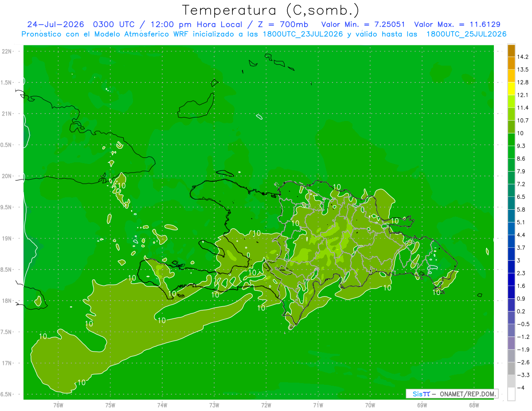Screen dimensions: 532x411
Task: Click the '69W' longitude axis label
Action: click(422, 405)
